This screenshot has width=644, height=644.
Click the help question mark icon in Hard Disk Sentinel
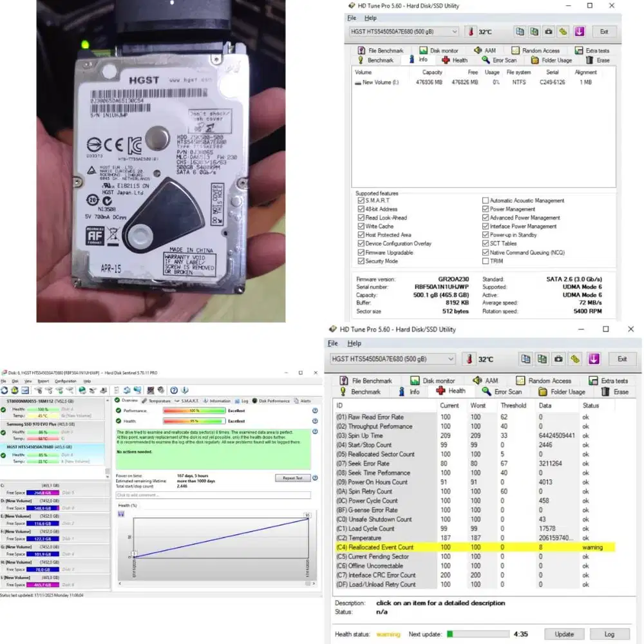(x=174, y=390)
